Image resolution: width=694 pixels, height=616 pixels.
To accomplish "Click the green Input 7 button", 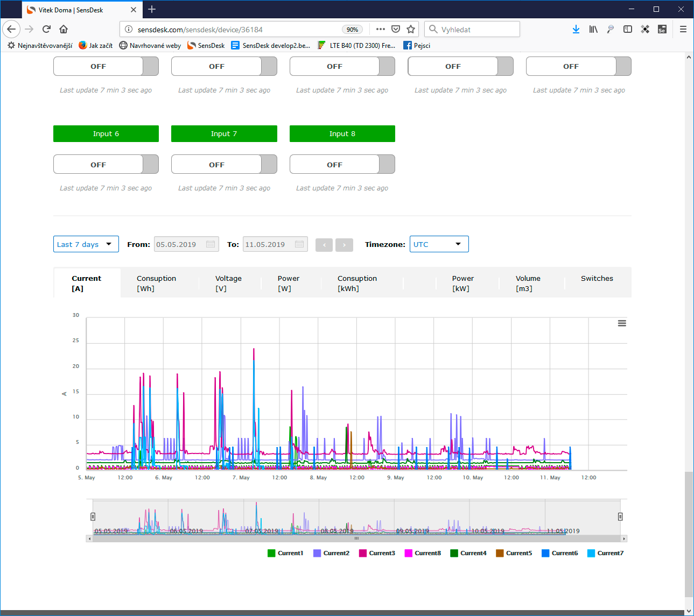I will [224, 134].
